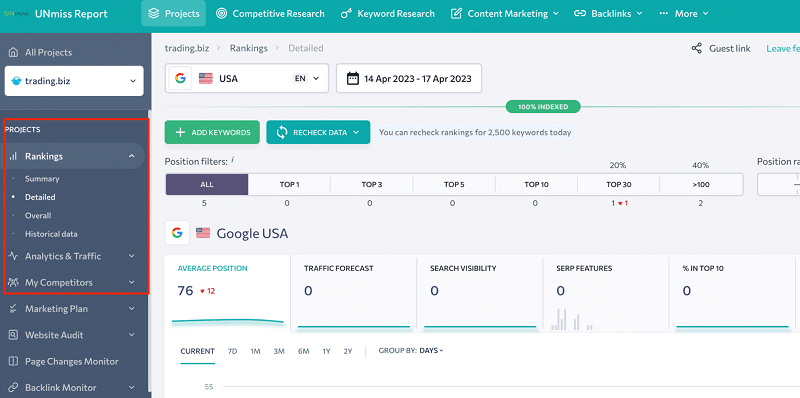Click the Rankings bar chart icon
800x398 pixels.
[13, 156]
